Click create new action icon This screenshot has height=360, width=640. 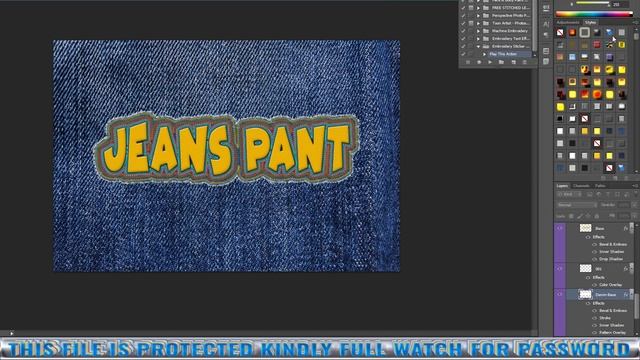click(x=513, y=62)
